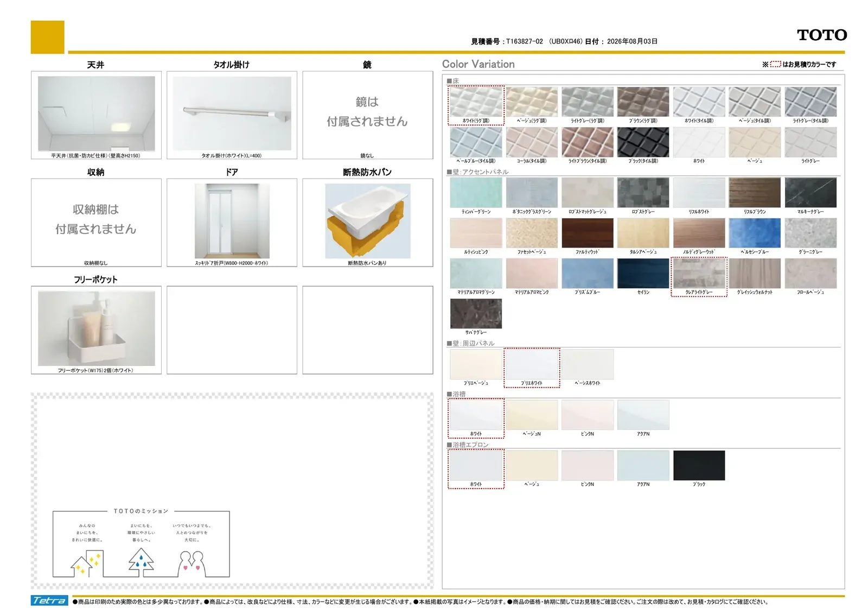Pick the マルキーナグレー accent panel swatch
This screenshot has height=614, width=868.
coord(810,193)
